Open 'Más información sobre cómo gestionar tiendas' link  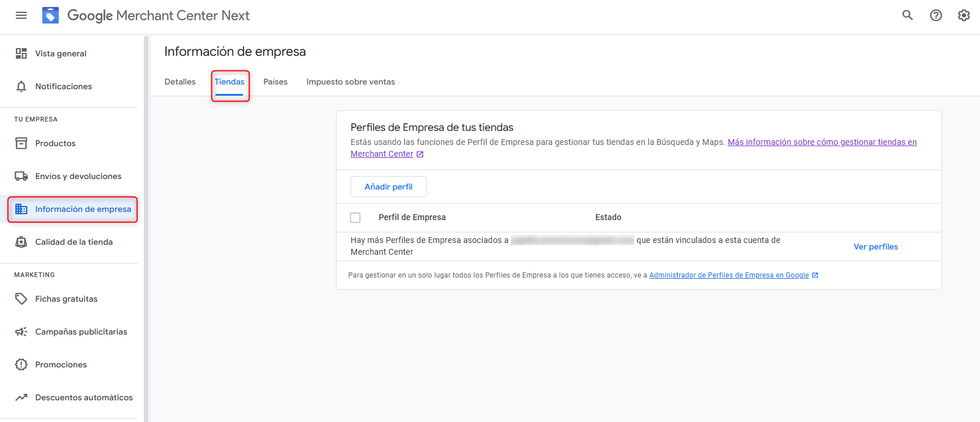point(822,142)
